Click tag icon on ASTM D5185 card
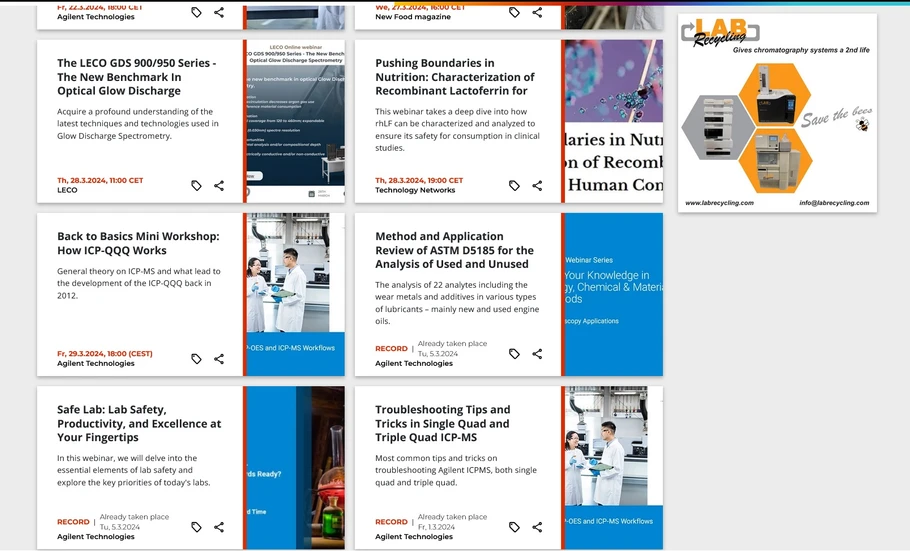Screen dimensions: 910x551 [514, 354]
